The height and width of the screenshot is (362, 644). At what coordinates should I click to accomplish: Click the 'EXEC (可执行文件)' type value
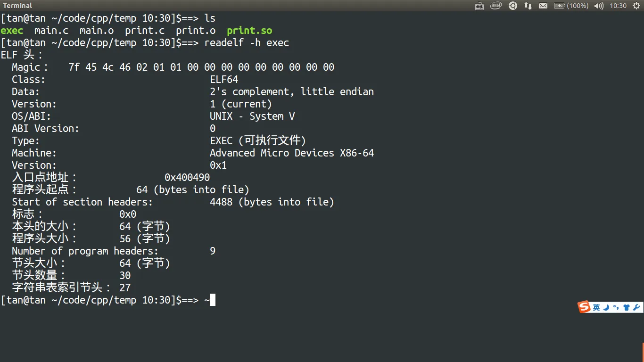(x=258, y=141)
